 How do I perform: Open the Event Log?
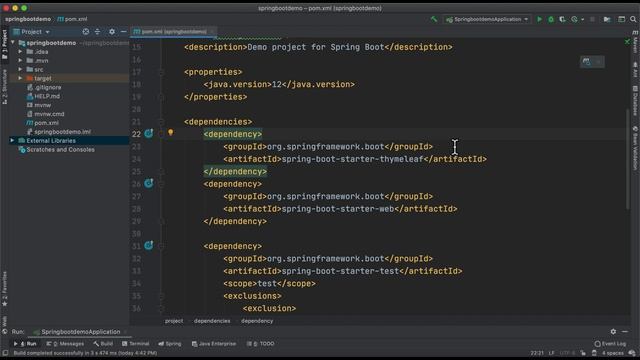(610, 344)
